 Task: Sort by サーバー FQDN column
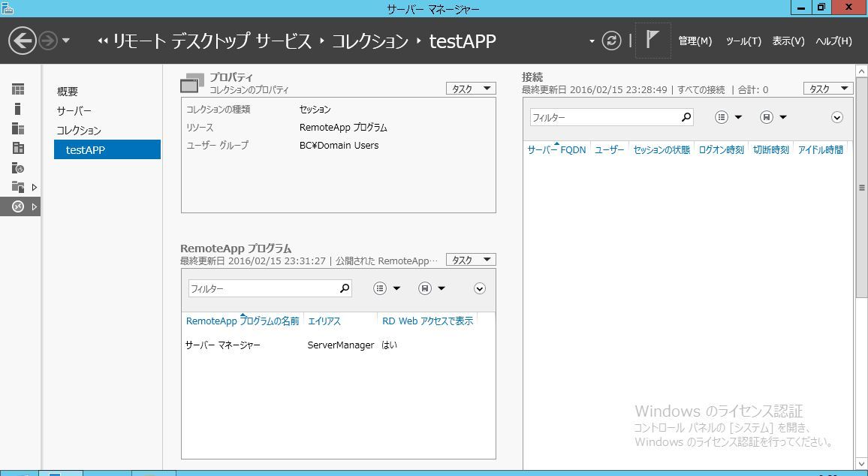556,149
